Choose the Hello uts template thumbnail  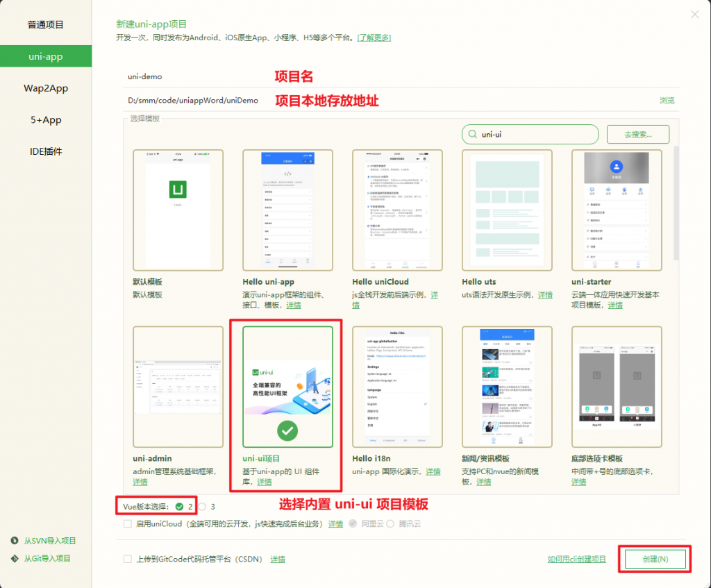(507, 210)
